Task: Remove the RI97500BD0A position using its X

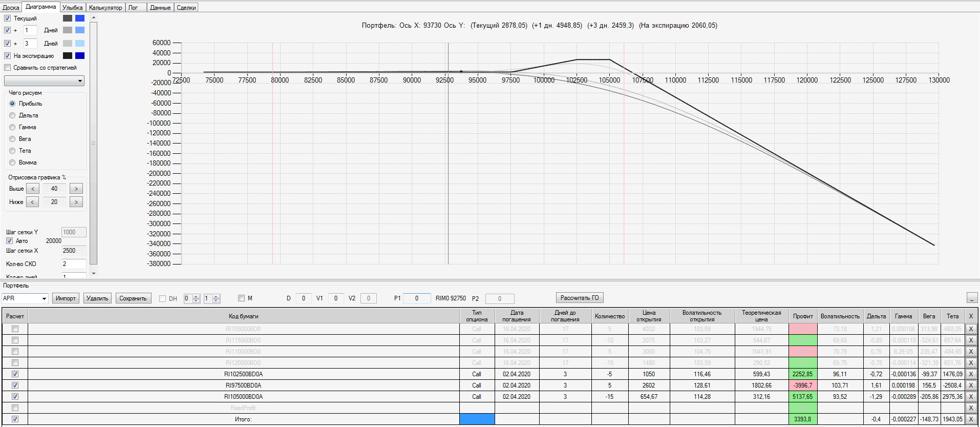Action: [x=970, y=385]
